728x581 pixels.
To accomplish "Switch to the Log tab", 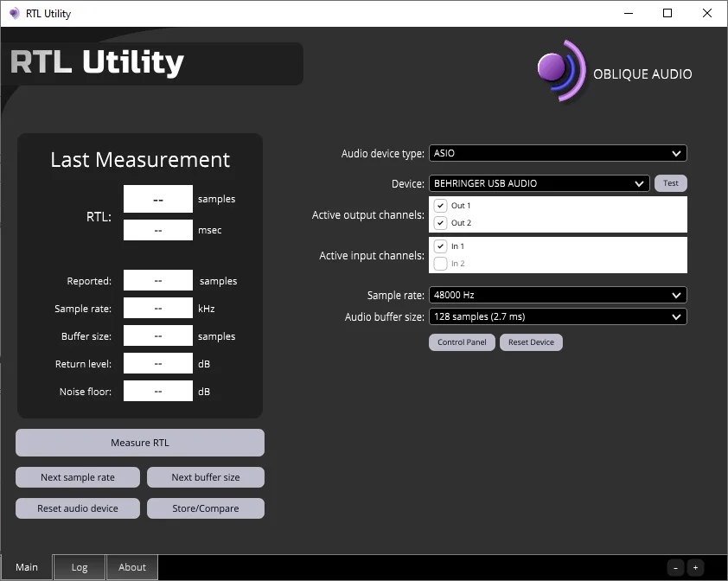I will pyautogui.click(x=80, y=567).
